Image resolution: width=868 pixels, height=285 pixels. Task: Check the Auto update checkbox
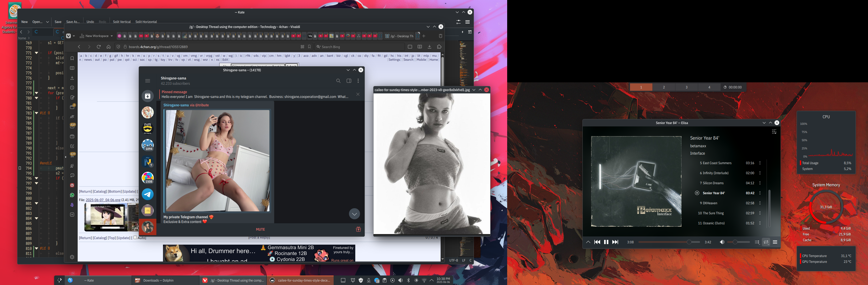click(135, 237)
